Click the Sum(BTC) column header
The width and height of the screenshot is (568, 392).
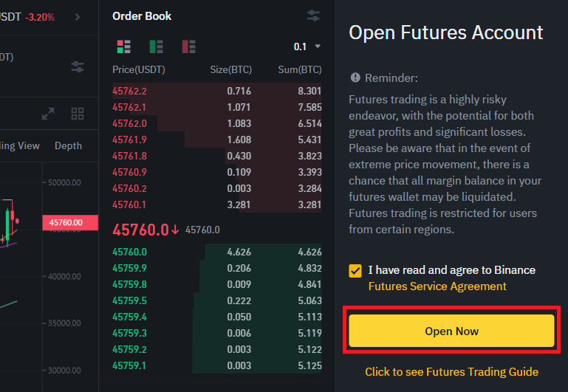300,70
